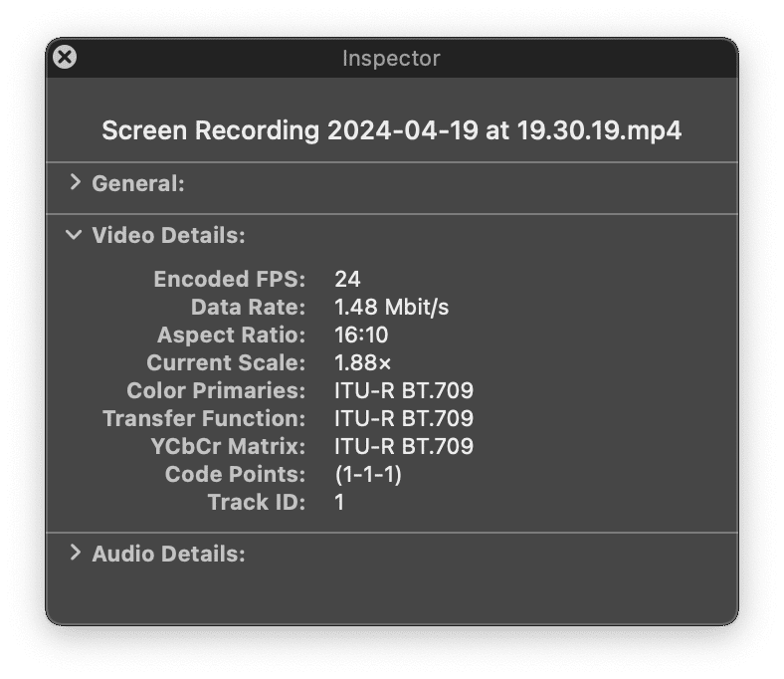Viewport: 784px width, 679px height.
Task: Click the YCbCr Matrix ITU-R BT.709 value
Action: click(404, 446)
